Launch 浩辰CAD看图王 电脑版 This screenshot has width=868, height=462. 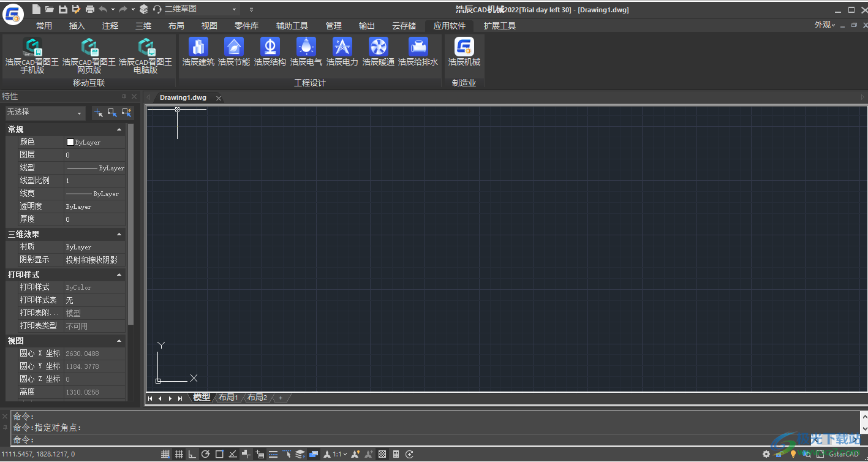tap(145, 56)
